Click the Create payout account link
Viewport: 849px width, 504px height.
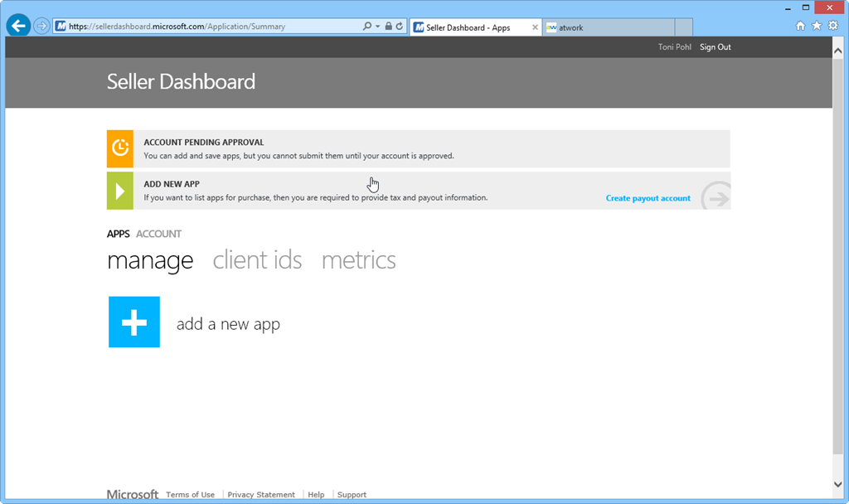click(x=648, y=198)
